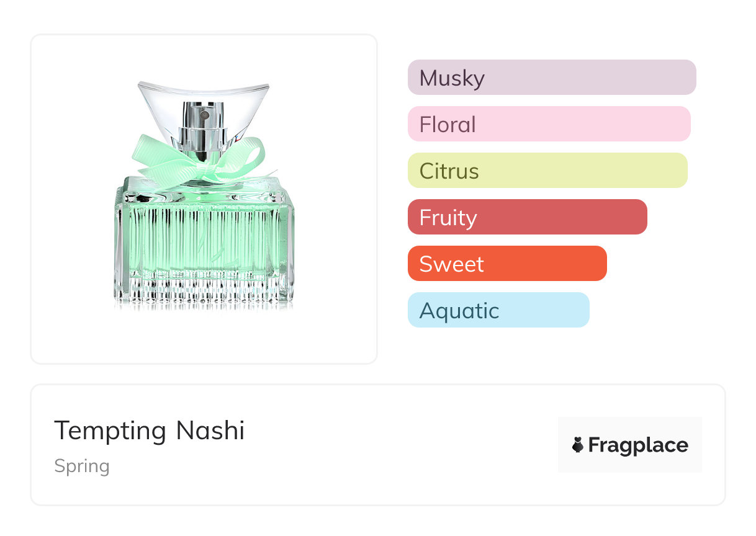Click the "Musky" text label

[x=452, y=78]
